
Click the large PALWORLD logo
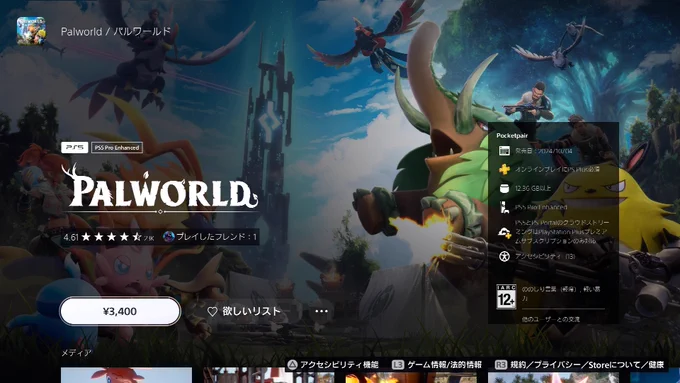(160, 188)
